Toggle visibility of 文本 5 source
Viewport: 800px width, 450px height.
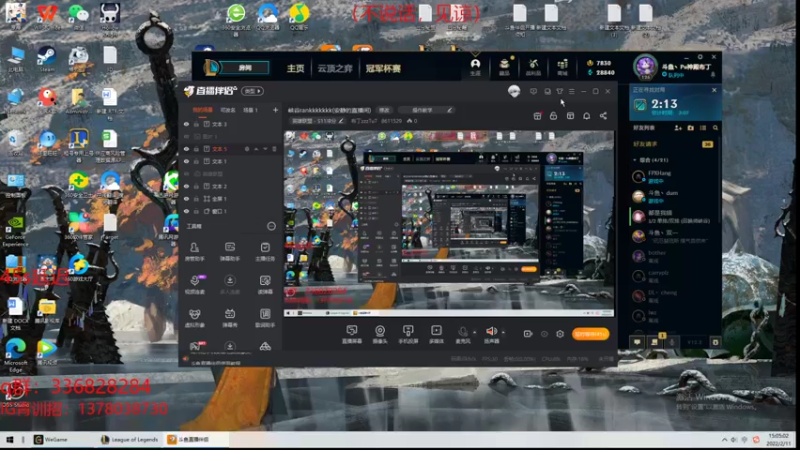[186, 149]
